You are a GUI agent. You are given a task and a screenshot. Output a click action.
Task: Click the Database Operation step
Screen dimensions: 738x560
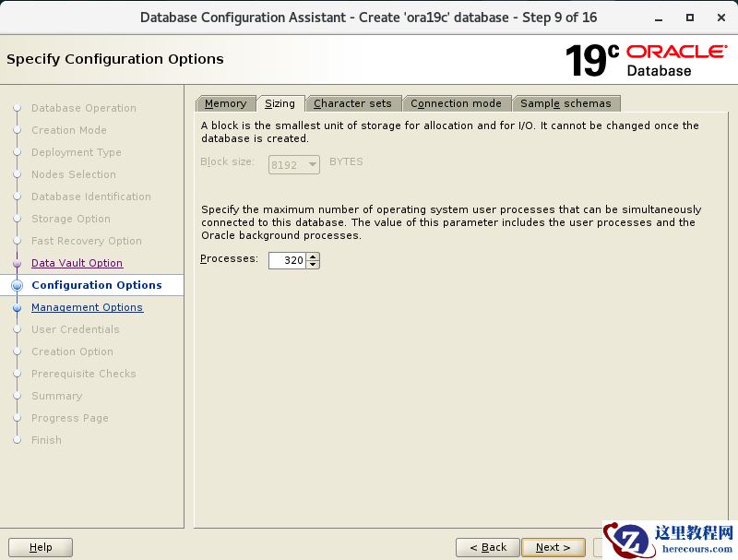(84, 108)
